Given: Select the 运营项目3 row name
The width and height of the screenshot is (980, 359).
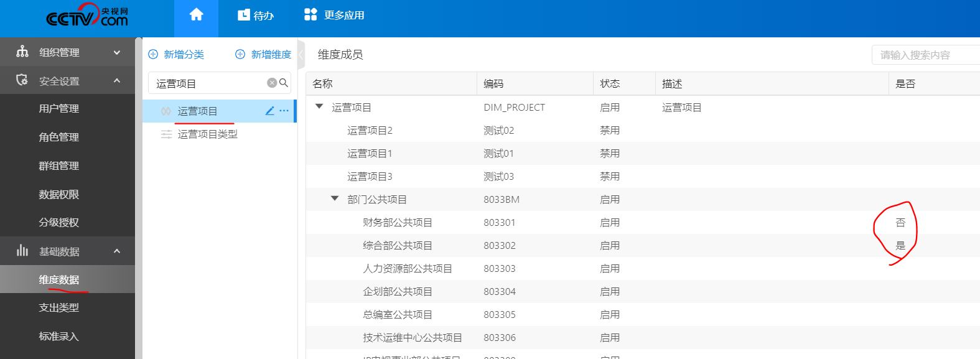Looking at the screenshot, I should click(370, 176).
